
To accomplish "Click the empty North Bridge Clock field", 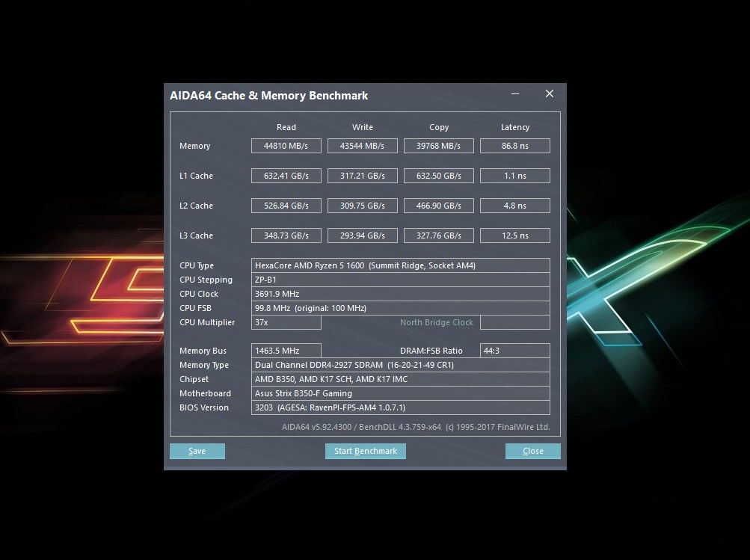I will pyautogui.click(x=515, y=322).
